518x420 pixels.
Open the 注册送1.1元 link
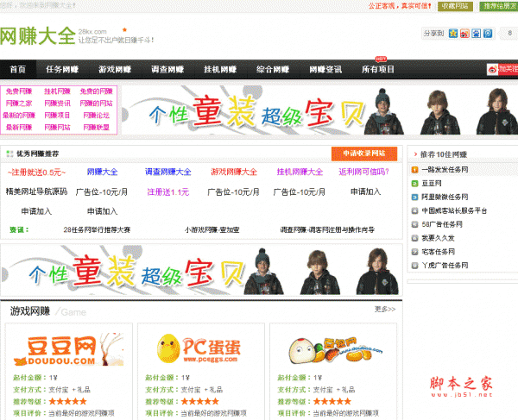coord(168,192)
